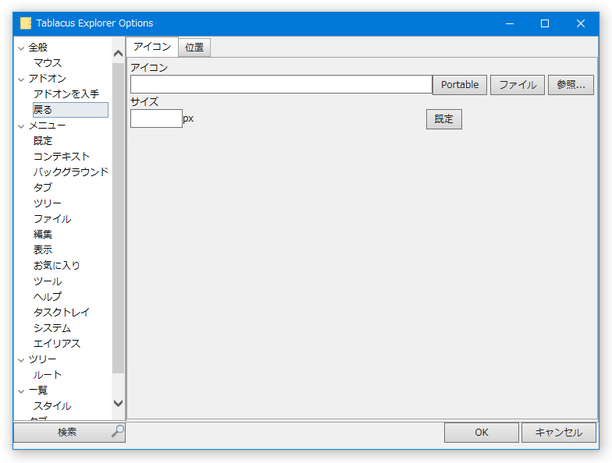Click the 検索 search button

(69, 433)
